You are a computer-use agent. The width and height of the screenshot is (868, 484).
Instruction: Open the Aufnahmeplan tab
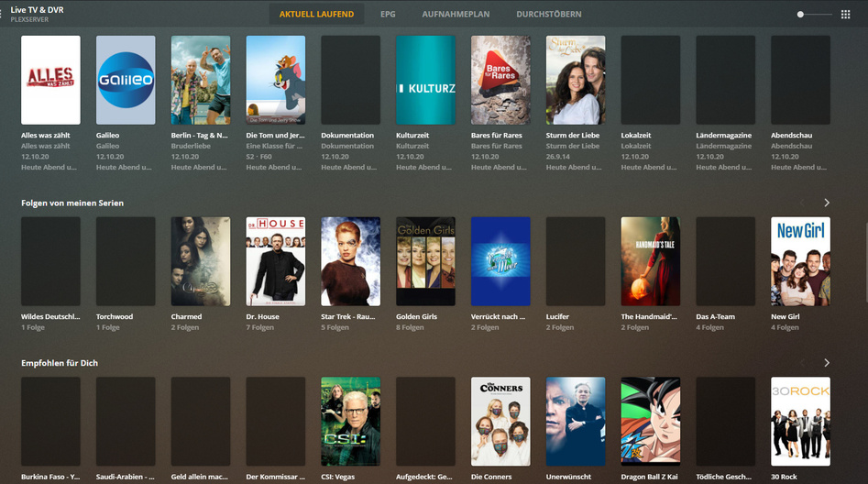pos(456,14)
